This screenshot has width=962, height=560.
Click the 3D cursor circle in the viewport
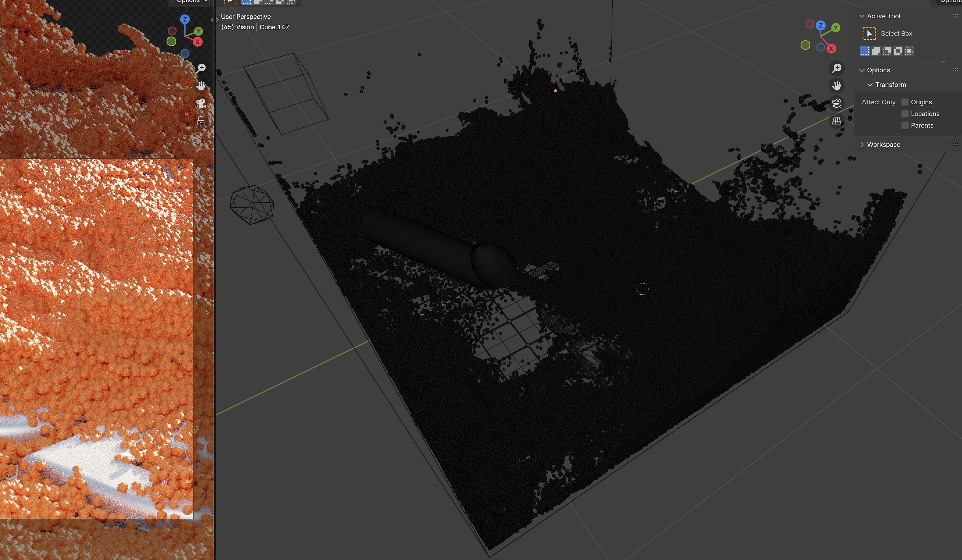click(642, 289)
